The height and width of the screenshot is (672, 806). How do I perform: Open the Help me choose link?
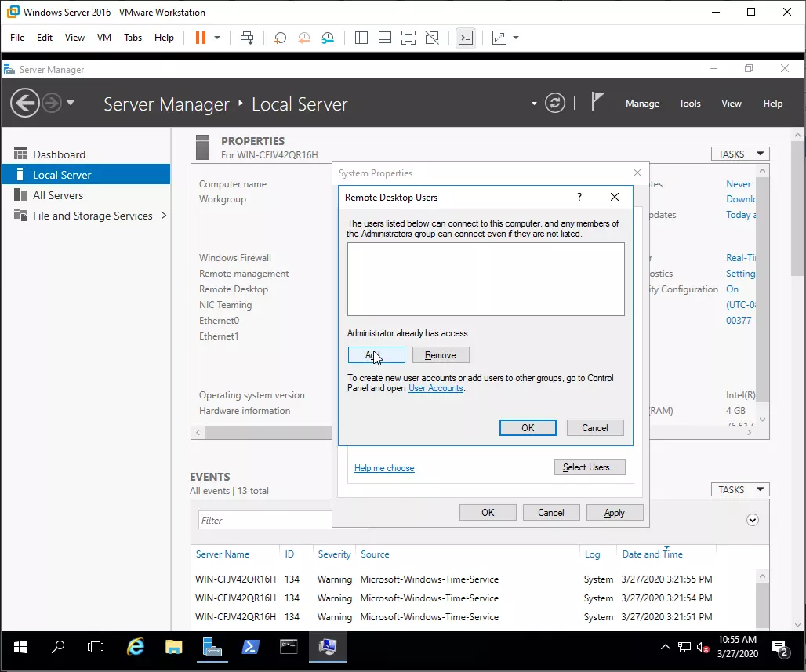click(384, 468)
